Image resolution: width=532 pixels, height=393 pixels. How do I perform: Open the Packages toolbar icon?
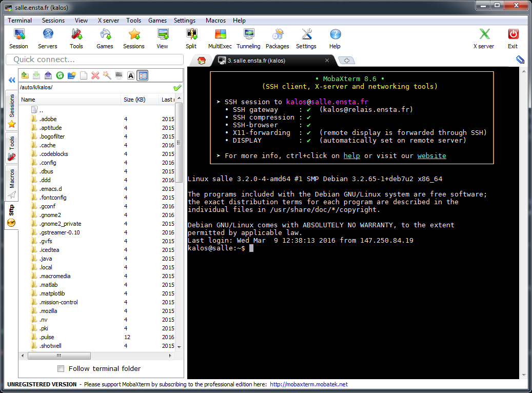tap(277, 38)
